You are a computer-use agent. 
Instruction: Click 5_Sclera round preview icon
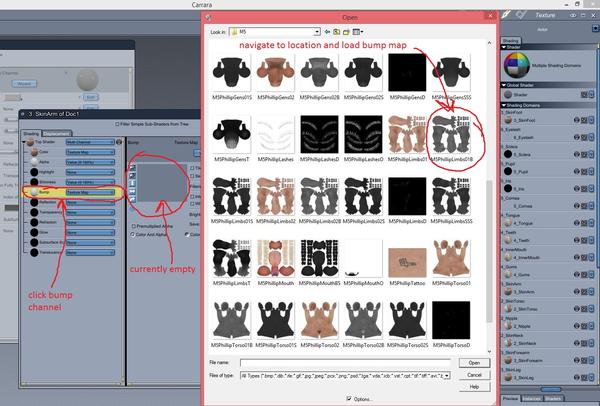[508, 154]
